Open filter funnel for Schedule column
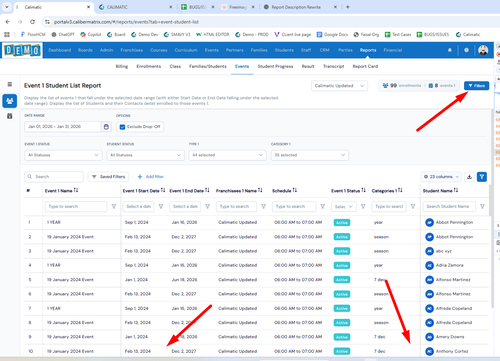This screenshot has width=500, height=361. pos(322,207)
